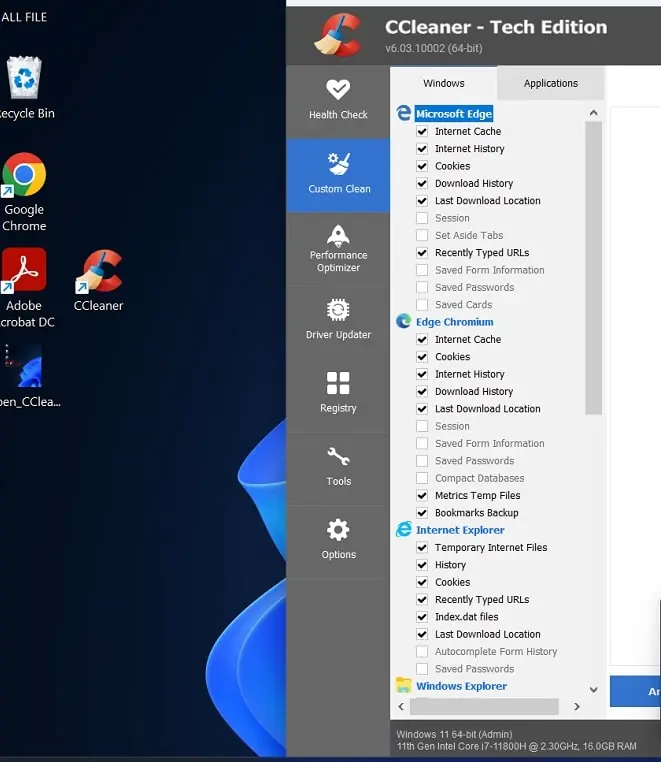Image resolution: width=661 pixels, height=762 pixels.
Task: Click the CCleaner - Tech Edition title
Action: [x=496, y=27]
